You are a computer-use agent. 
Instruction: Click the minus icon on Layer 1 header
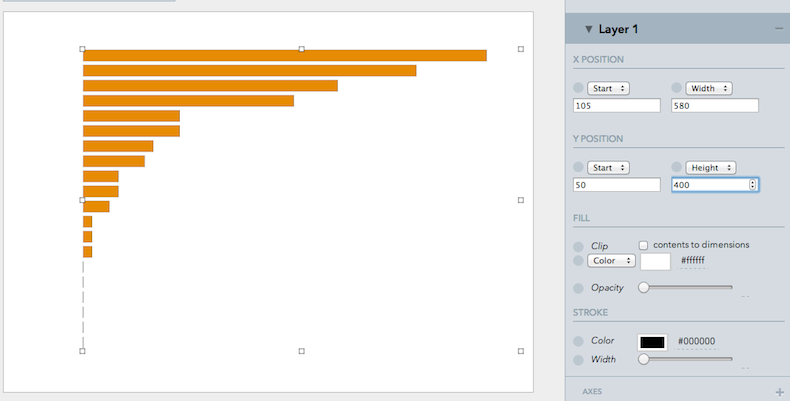(x=779, y=29)
